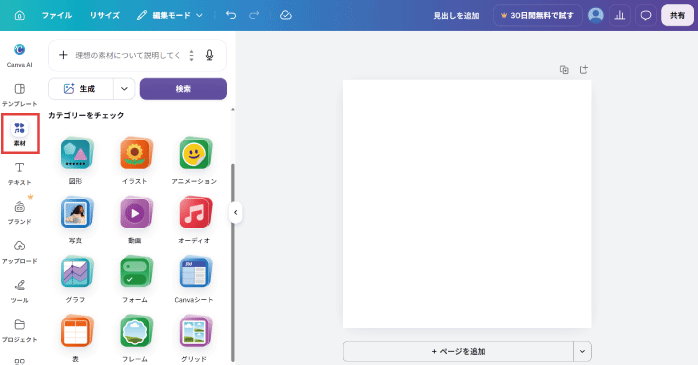The image size is (698, 365).
Task: Open the フォーム forms category
Action: (x=135, y=280)
